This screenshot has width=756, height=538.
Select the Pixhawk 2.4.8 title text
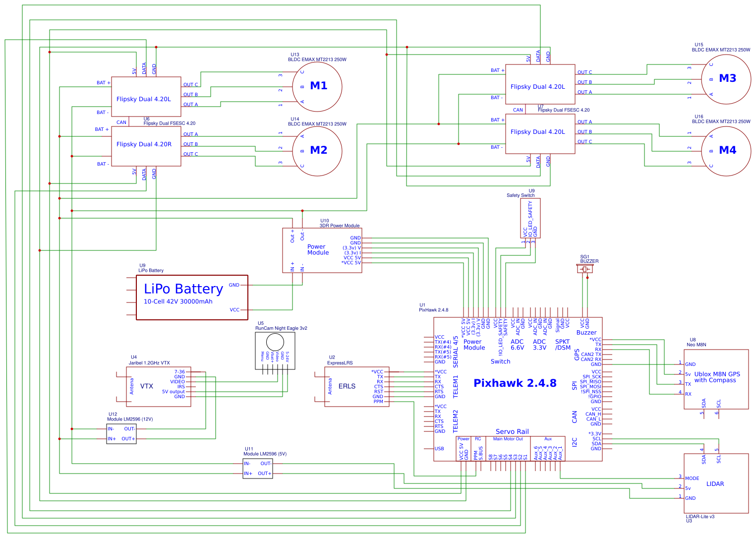515,383
